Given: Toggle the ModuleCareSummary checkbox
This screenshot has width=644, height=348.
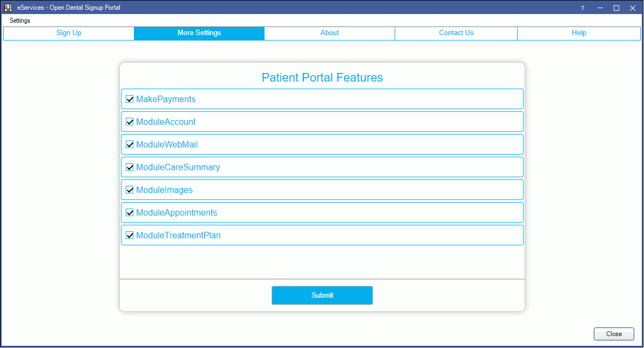Looking at the screenshot, I should click(x=130, y=167).
